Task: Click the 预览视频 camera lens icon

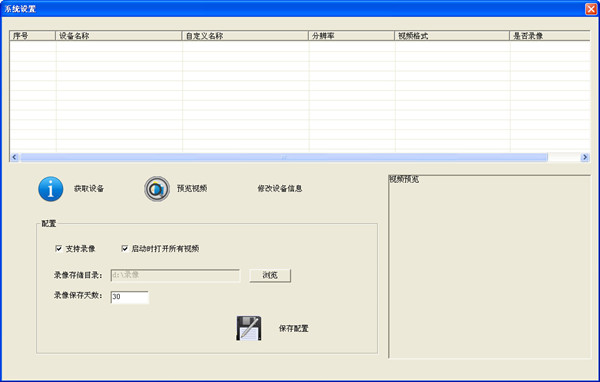Action: tap(157, 189)
